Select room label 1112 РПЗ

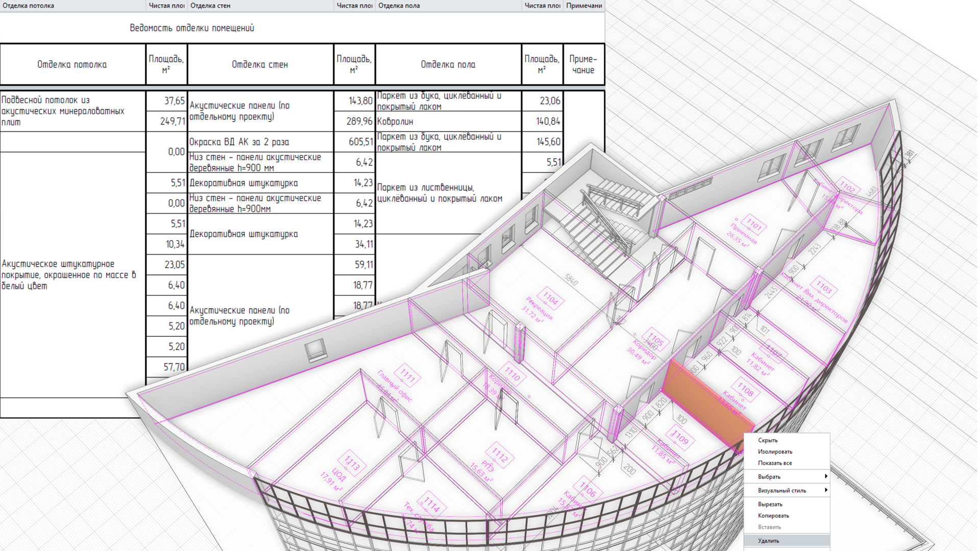(x=499, y=455)
